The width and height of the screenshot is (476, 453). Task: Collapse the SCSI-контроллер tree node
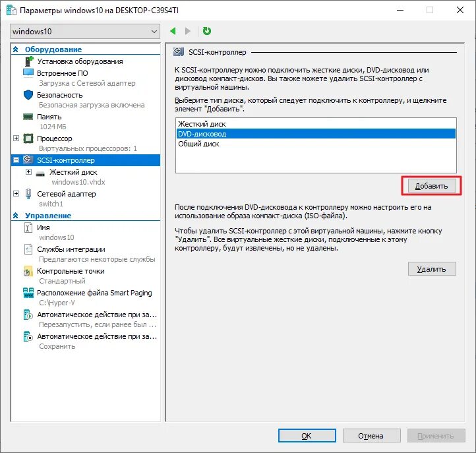[x=16, y=160]
